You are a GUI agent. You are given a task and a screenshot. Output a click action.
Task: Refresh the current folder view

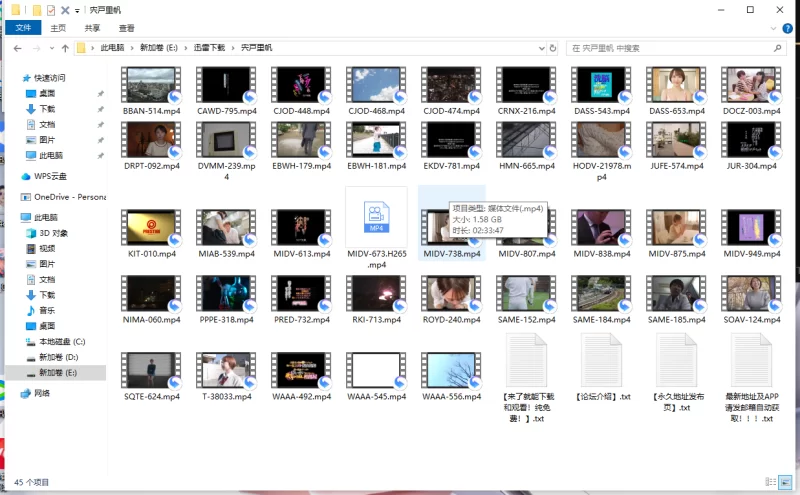[554, 48]
